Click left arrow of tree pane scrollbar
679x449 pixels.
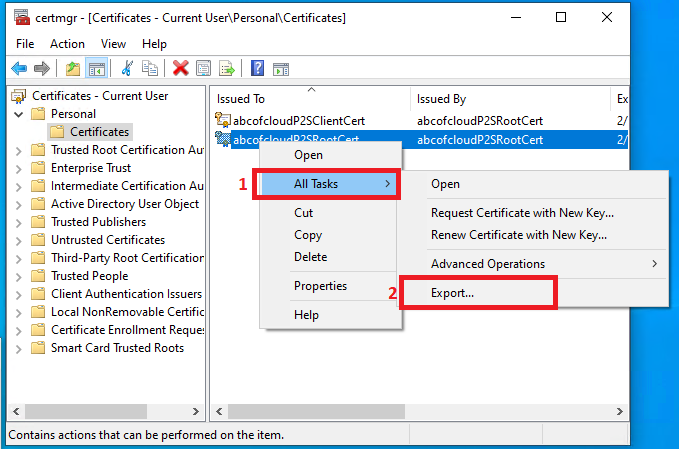point(16,411)
